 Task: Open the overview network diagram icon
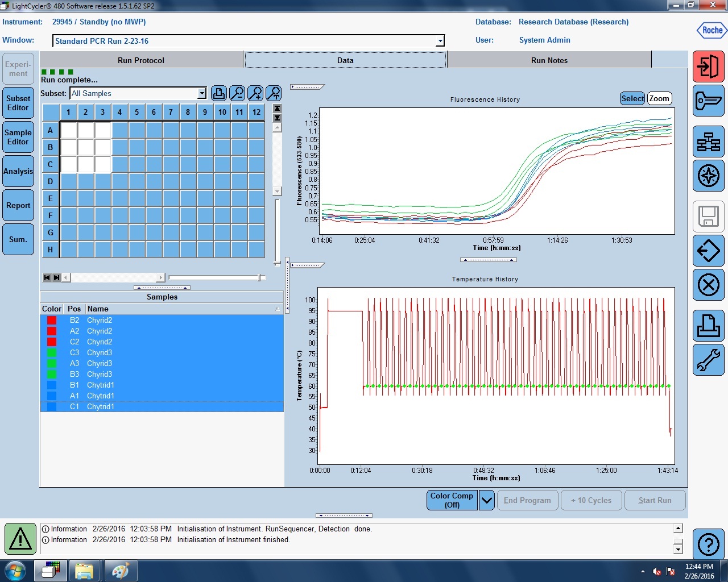[708, 142]
